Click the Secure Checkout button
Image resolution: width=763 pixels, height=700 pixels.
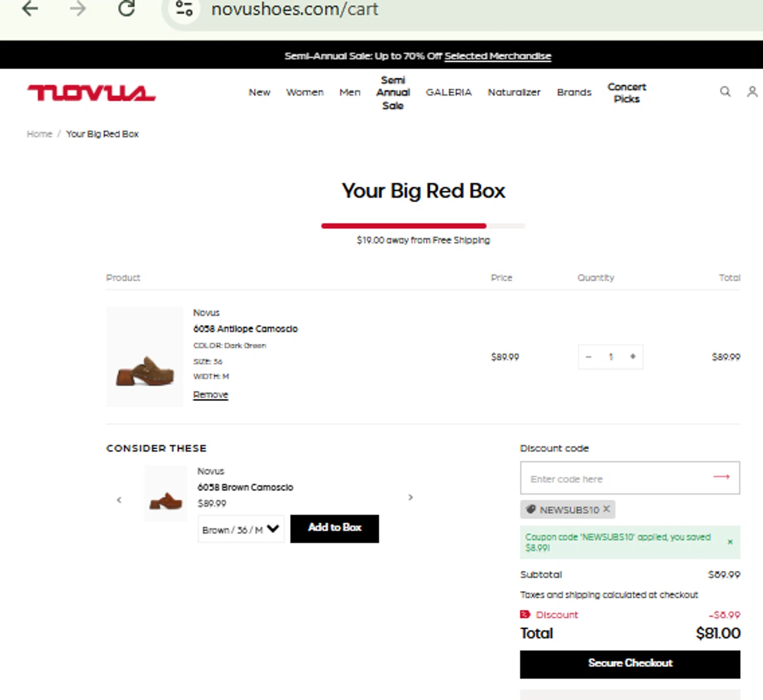click(x=630, y=664)
